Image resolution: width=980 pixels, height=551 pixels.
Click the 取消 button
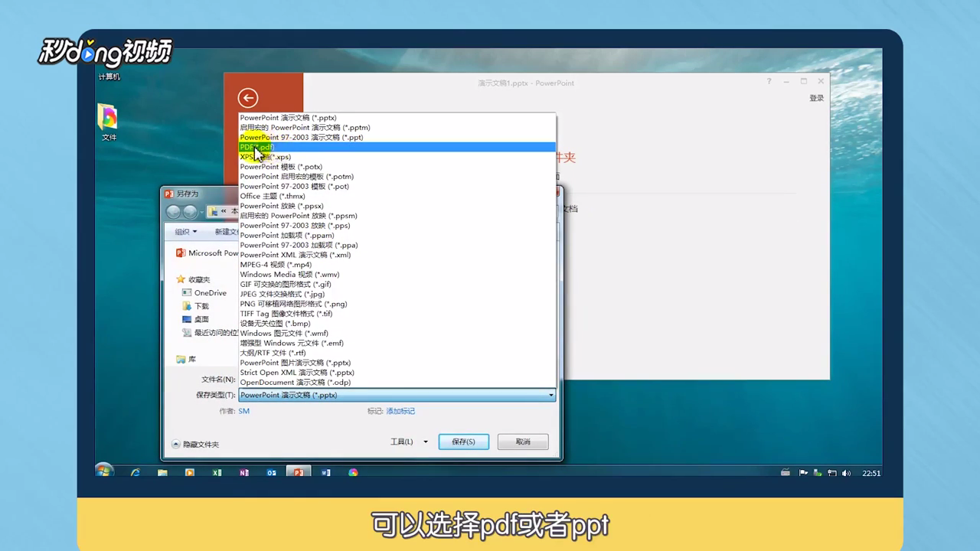pyautogui.click(x=523, y=442)
